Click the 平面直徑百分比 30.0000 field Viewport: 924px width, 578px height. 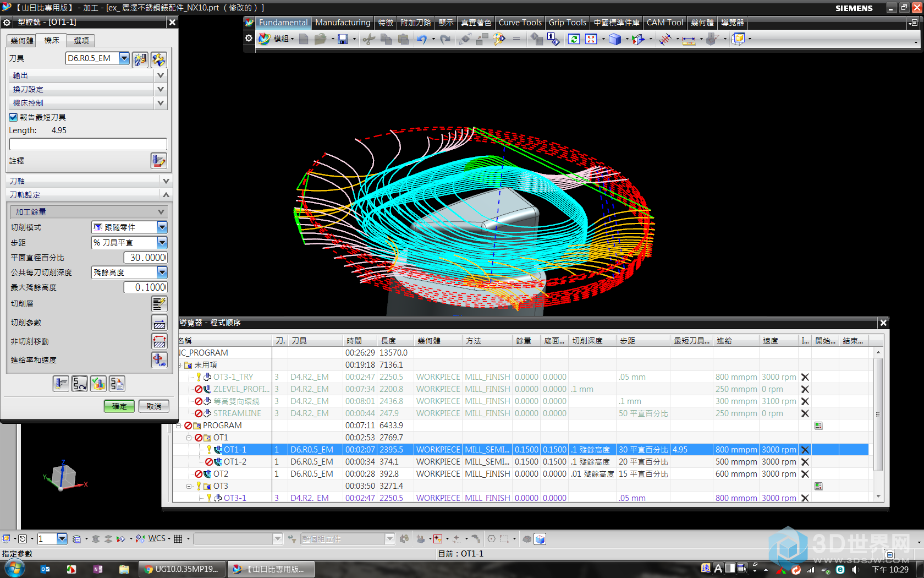pos(146,258)
